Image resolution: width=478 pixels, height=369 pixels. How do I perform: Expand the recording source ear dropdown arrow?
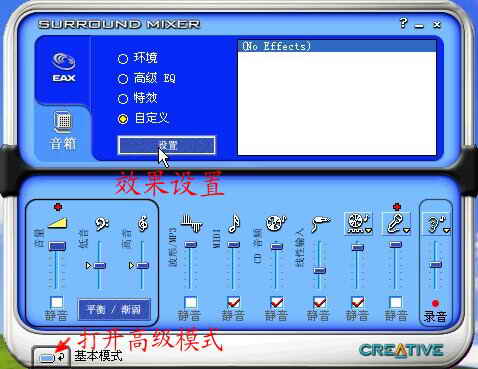[x=447, y=230]
